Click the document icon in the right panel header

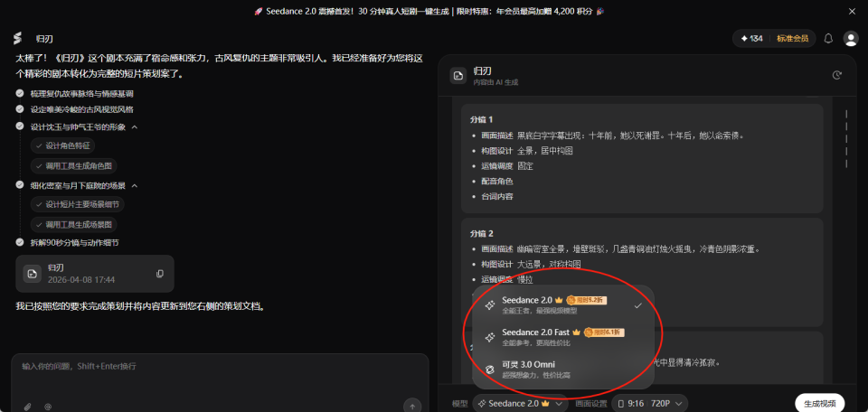(458, 76)
